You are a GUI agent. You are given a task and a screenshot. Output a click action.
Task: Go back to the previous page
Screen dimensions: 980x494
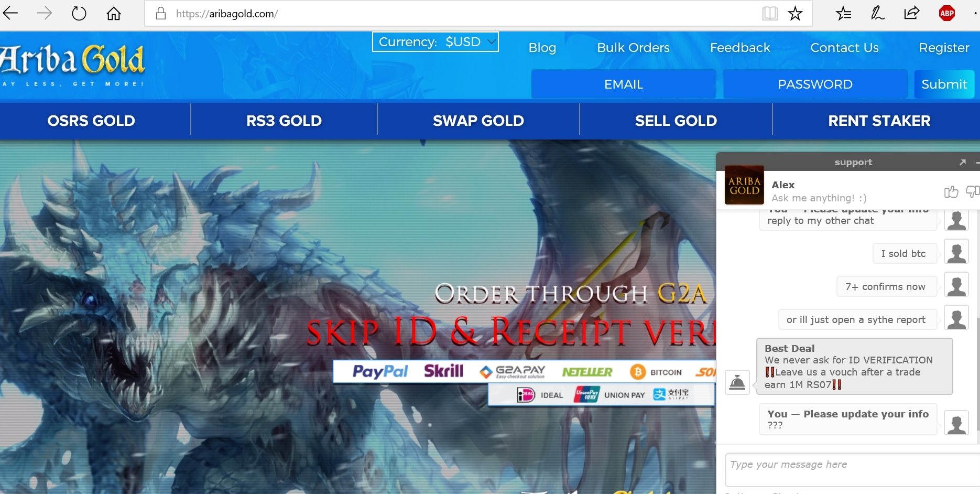10,13
